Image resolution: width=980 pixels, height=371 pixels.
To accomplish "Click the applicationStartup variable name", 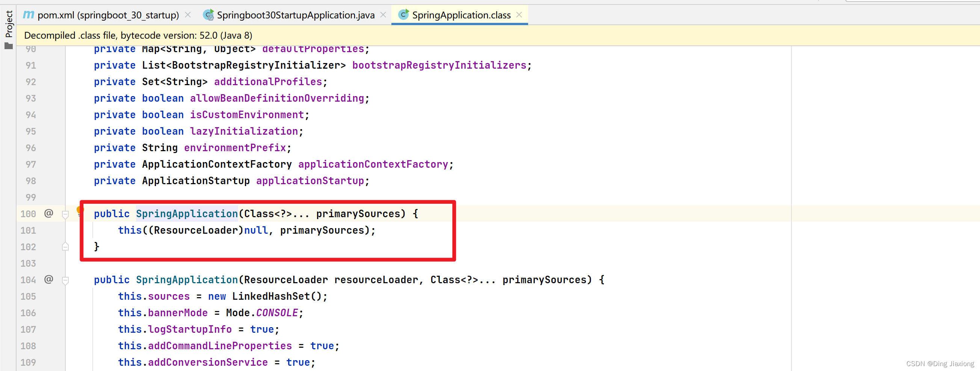I will [x=310, y=181].
